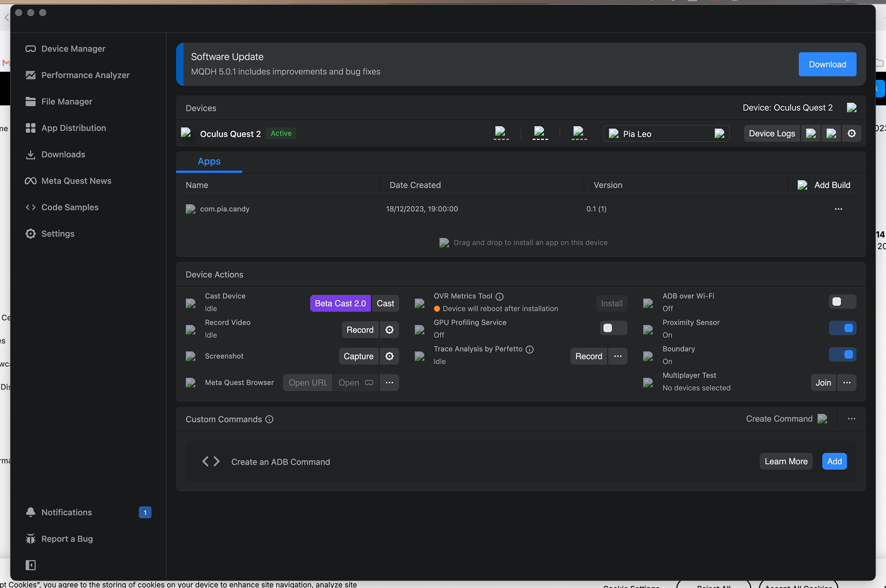
Task: Record a Perfetto trace
Action: click(x=588, y=356)
